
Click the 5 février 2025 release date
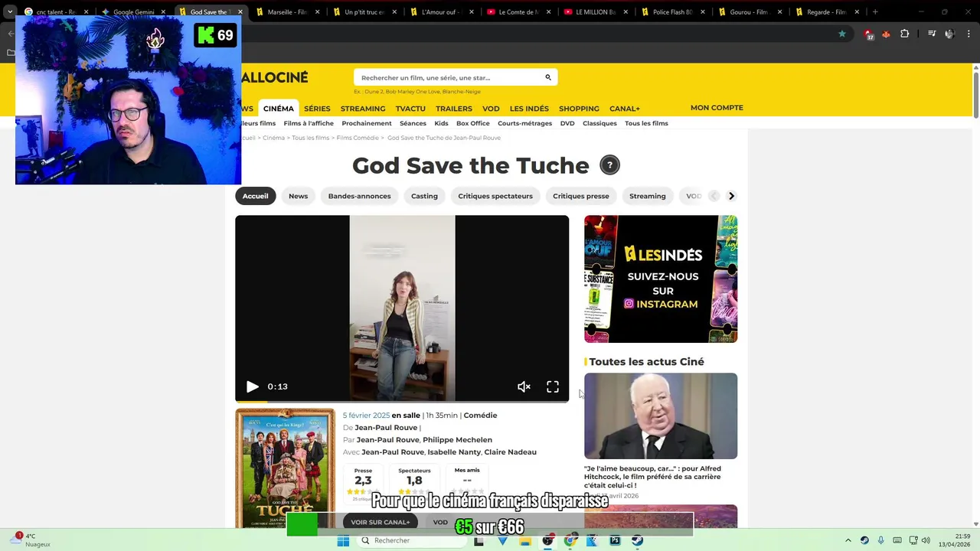366,416
